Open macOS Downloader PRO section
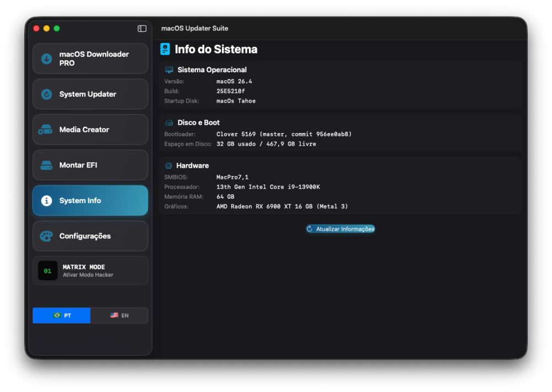The height and width of the screenshot is (392, 552). click(90, 59)
